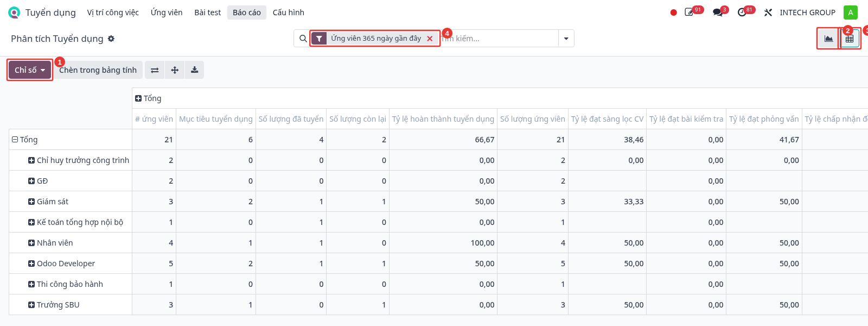This screenshot has width=868, height=326.
Task: Open the Vị trí công việc menu
Action: coord(113,12)
